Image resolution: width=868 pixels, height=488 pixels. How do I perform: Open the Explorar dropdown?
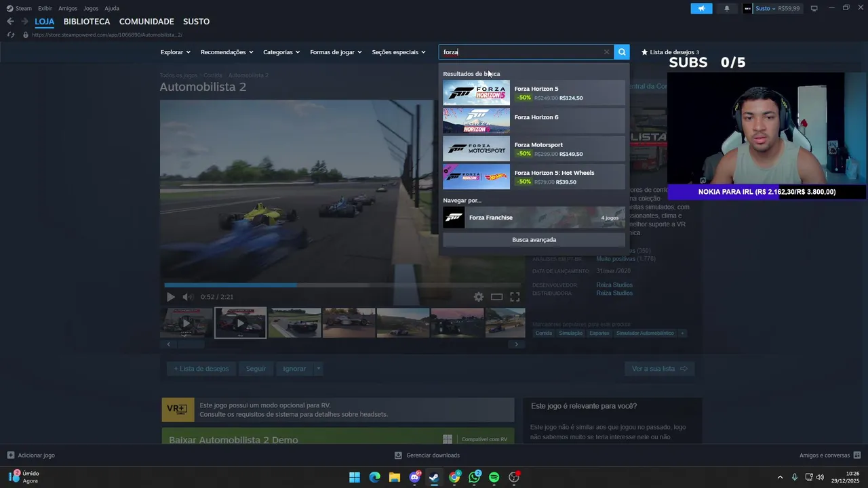click(x=175, y=52)
